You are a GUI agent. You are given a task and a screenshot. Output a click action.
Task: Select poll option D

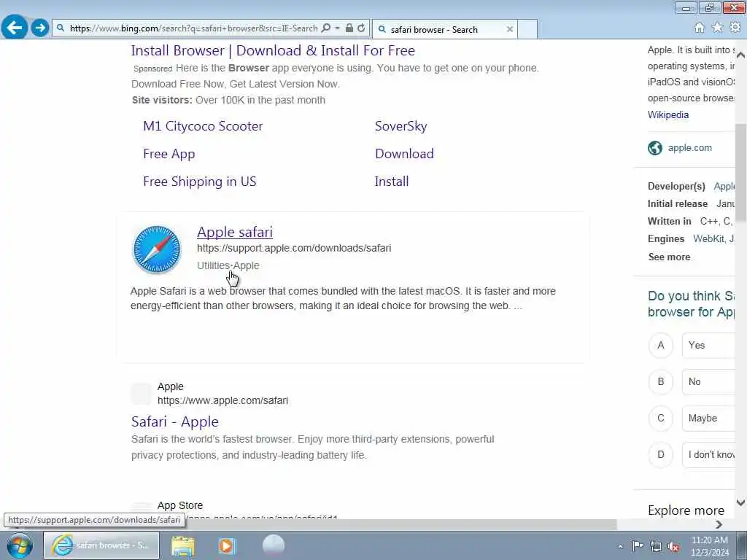[x=661, y=454]
